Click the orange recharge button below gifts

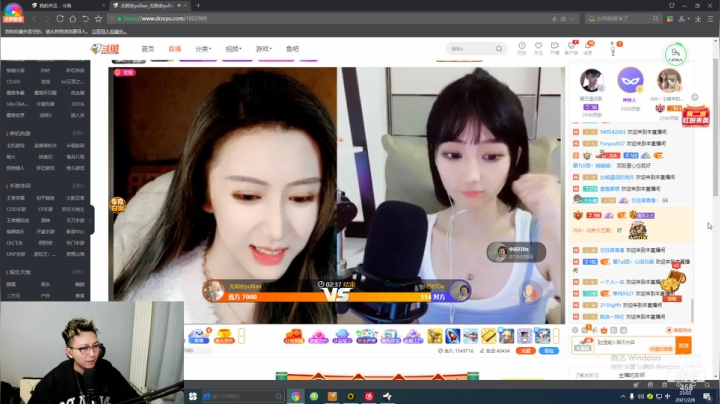[525, 351]
